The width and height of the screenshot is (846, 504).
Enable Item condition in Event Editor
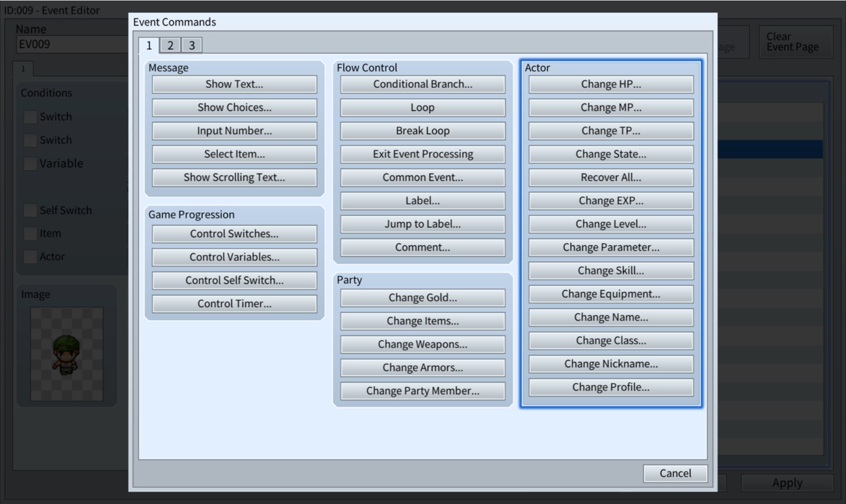(30, 234)
